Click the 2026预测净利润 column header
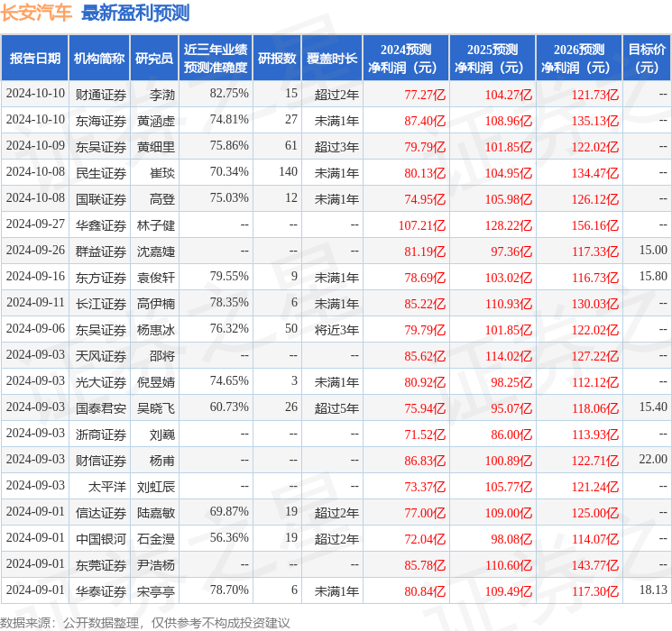Screen dimensions: 672x631 579,59
